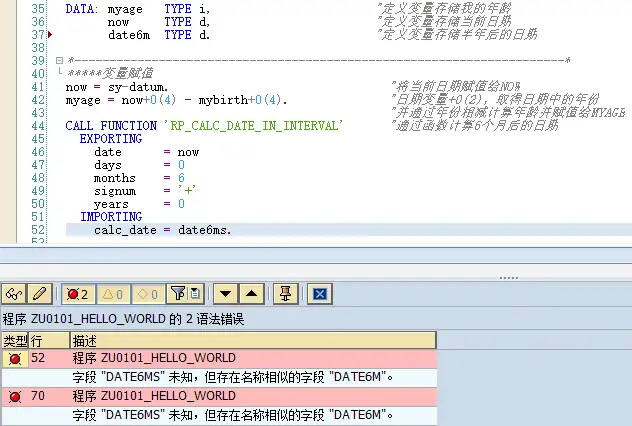Image resolution: width=632 pixels, height=426 pixels.
Task: Click the 类型 column header
Action: [x=15, y=341]
